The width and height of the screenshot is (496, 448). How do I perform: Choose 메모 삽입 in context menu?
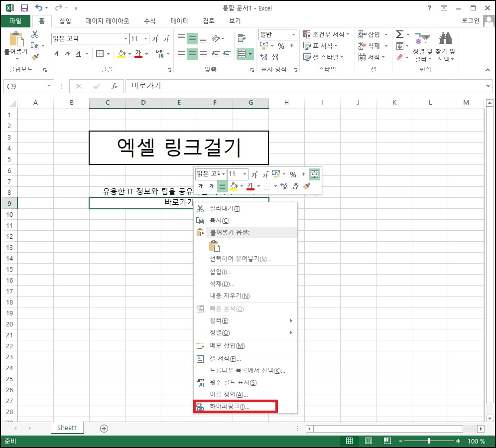245,345
